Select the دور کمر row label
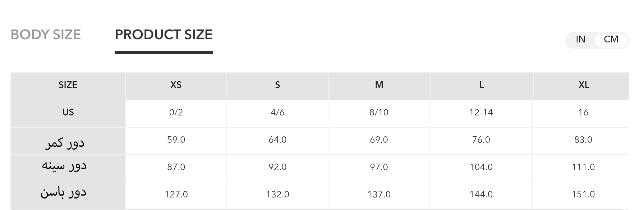Image resolution: width=644 pixels, height=210 pixels. 65,143
